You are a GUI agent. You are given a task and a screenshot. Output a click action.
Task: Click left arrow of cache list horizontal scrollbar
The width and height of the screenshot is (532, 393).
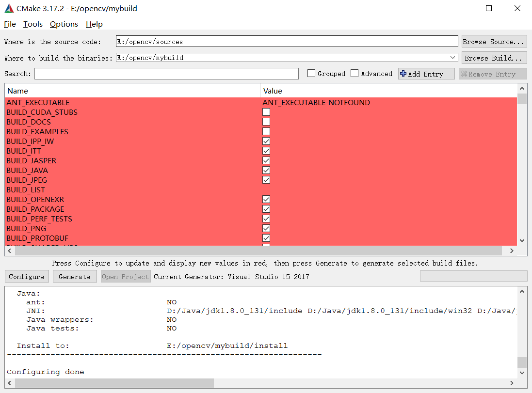click(10, 251)
